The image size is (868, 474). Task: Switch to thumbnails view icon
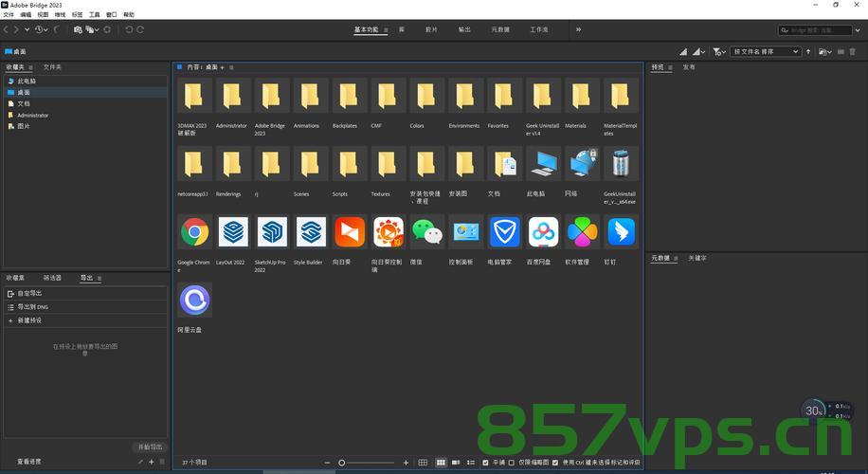(441, 463)
